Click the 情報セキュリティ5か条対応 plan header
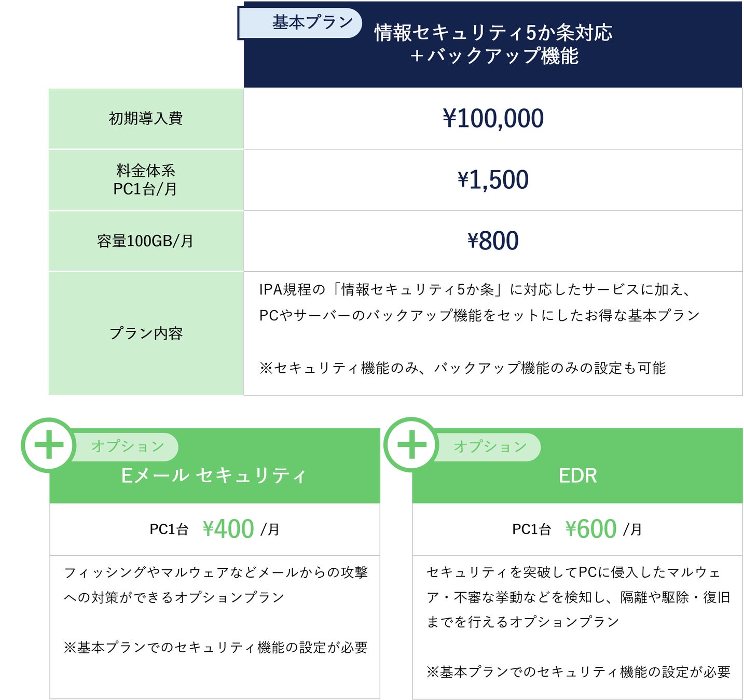The width and height of the screenshot is (744, 700). pos(493,45)
